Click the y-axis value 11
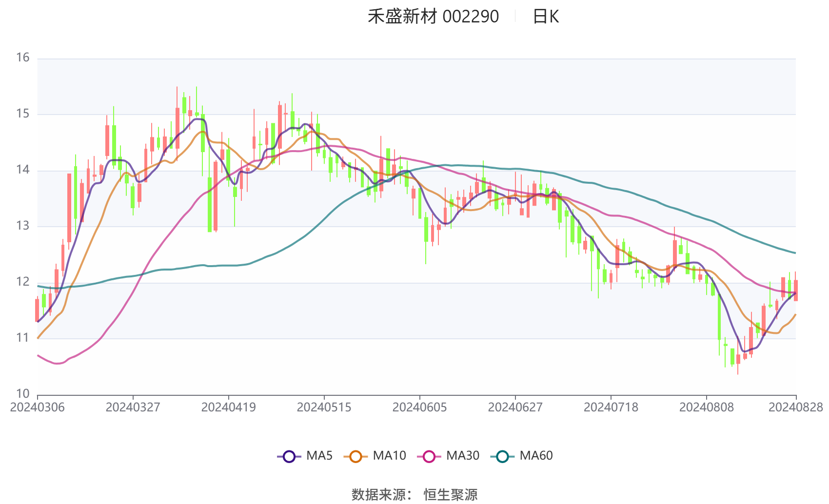 tap(23, 338)
